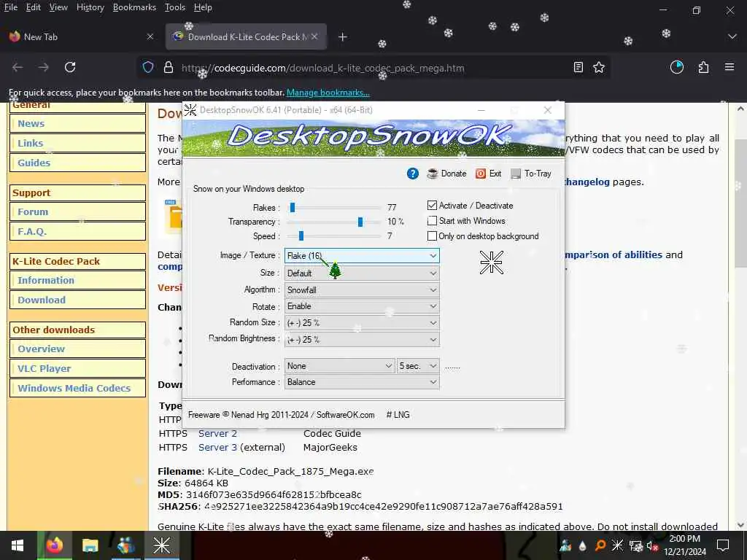Send DesktopSnowOK To-Tray
747x560 pixels.
click(x=531, y=174)
